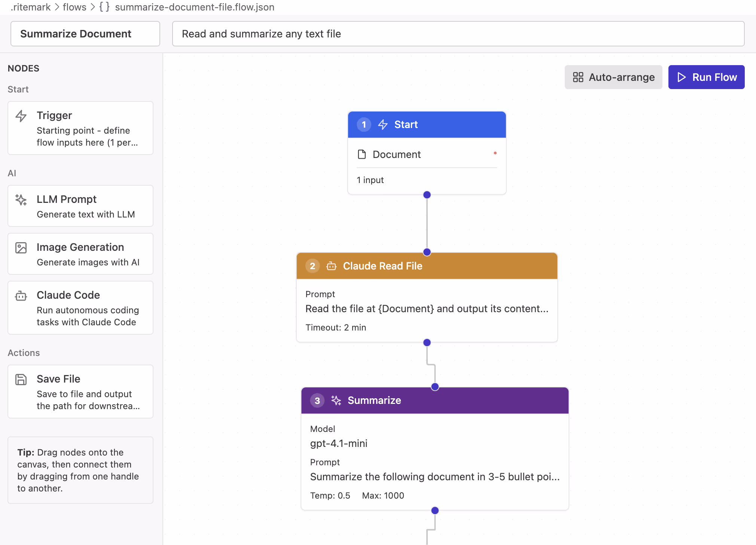Click the sparkles icon in Summarize node header
Screen dimensions: 756x545
(x=336, y=401)
